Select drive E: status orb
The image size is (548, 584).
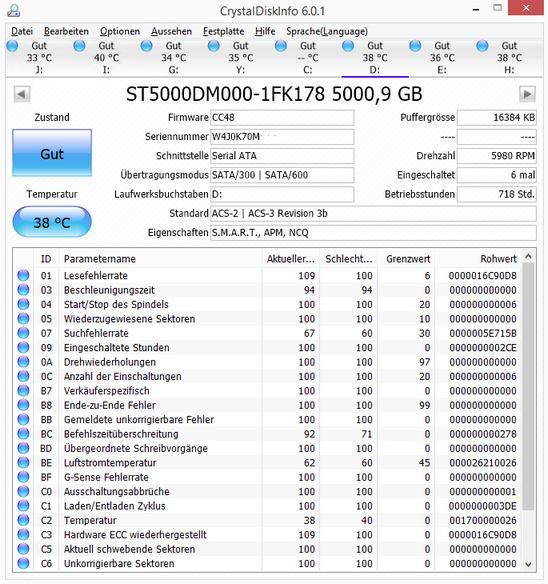(x=415, y=46)
